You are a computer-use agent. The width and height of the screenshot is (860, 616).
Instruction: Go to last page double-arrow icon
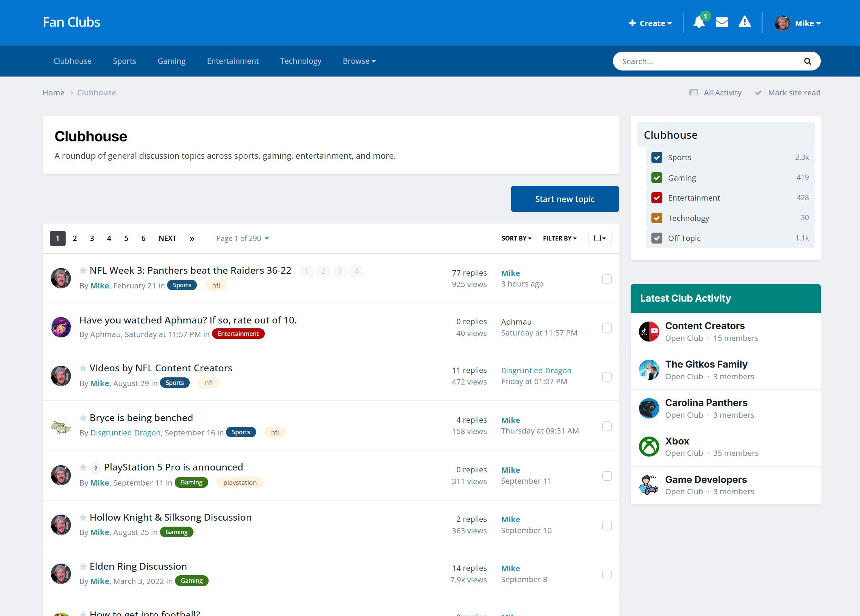point(192,238)
